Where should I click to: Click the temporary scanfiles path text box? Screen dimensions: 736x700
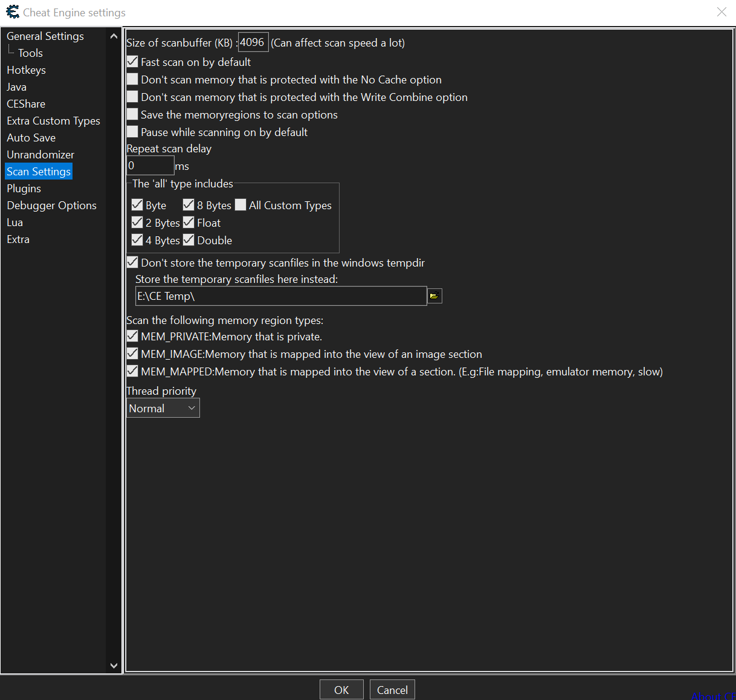coord(281,296)
